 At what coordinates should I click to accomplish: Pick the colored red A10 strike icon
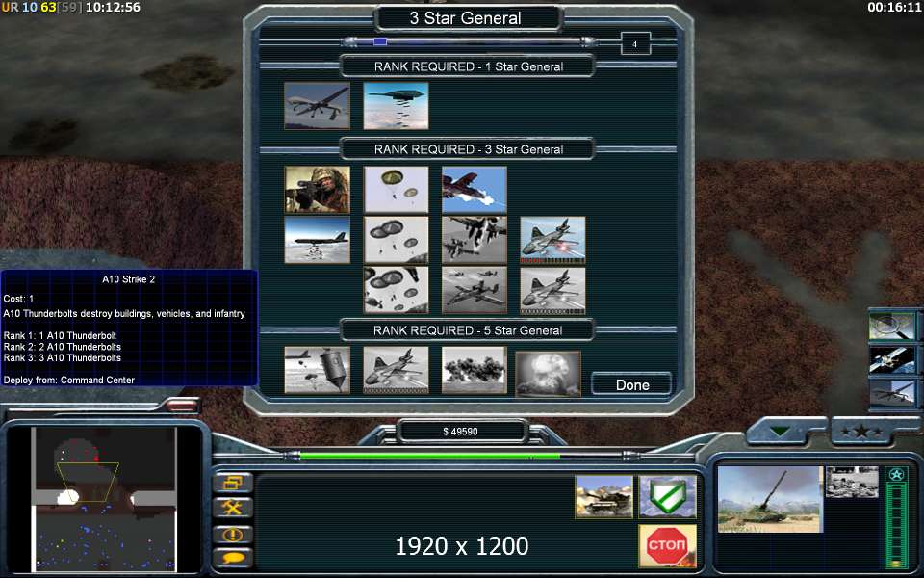475,190
